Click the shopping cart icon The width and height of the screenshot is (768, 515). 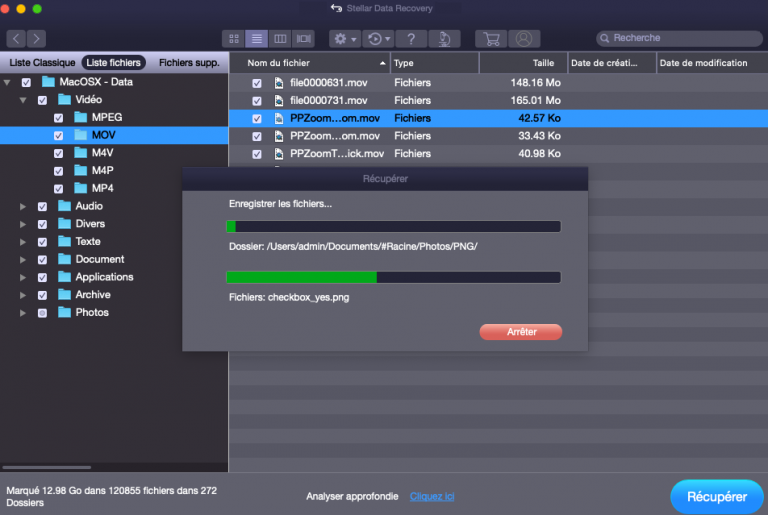pyautogui.click(x=491, y=39)
